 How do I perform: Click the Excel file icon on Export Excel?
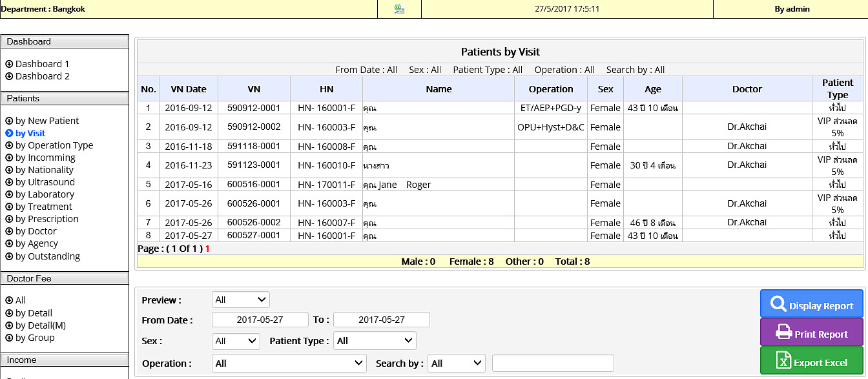[x=783, y=361]
